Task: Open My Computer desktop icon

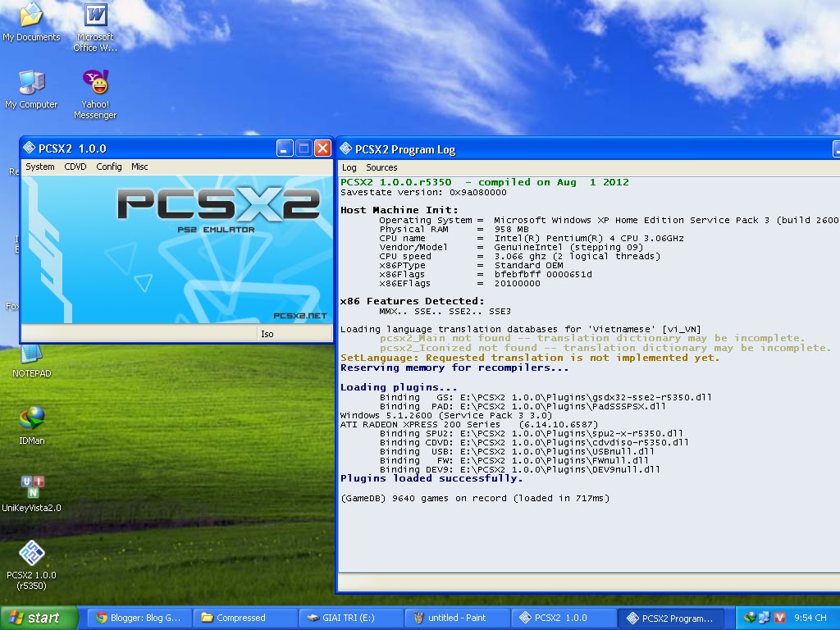Action: tap(31, 89)
